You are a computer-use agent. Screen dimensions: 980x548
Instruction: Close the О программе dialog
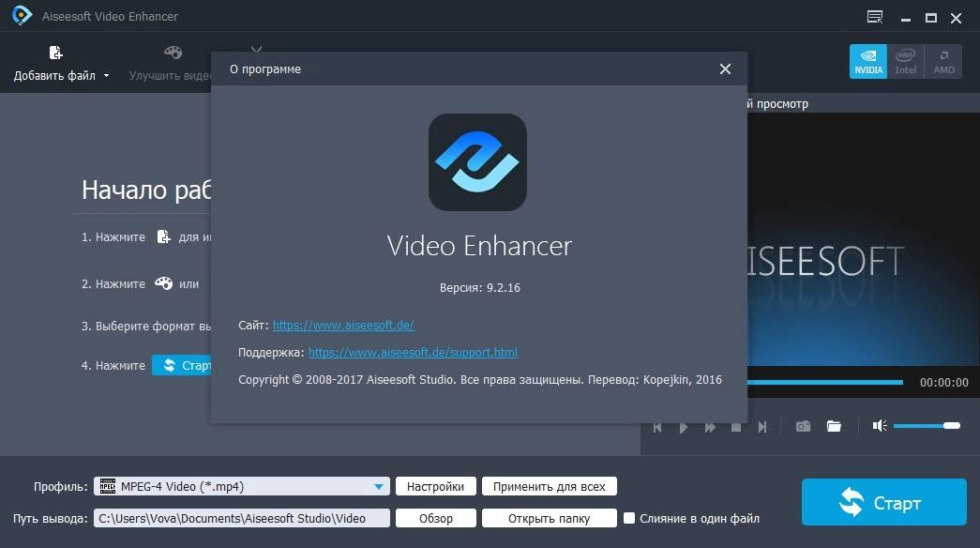(725, 68)
